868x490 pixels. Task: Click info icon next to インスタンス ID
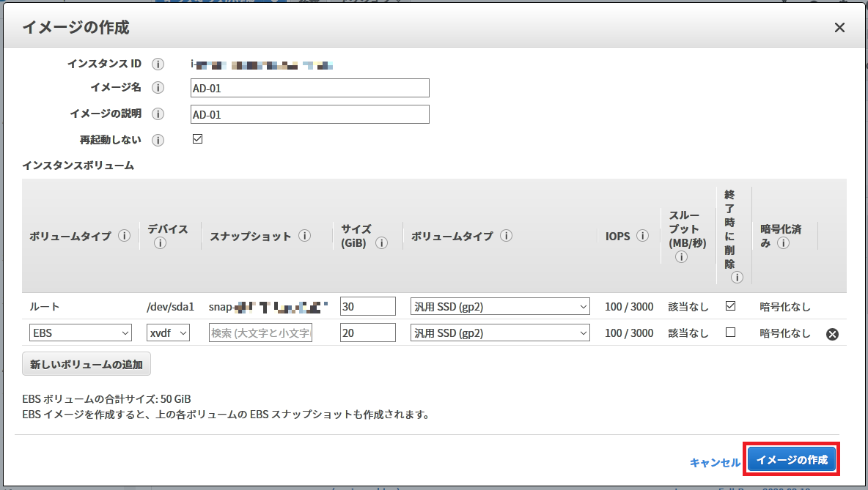click(158, 64)
